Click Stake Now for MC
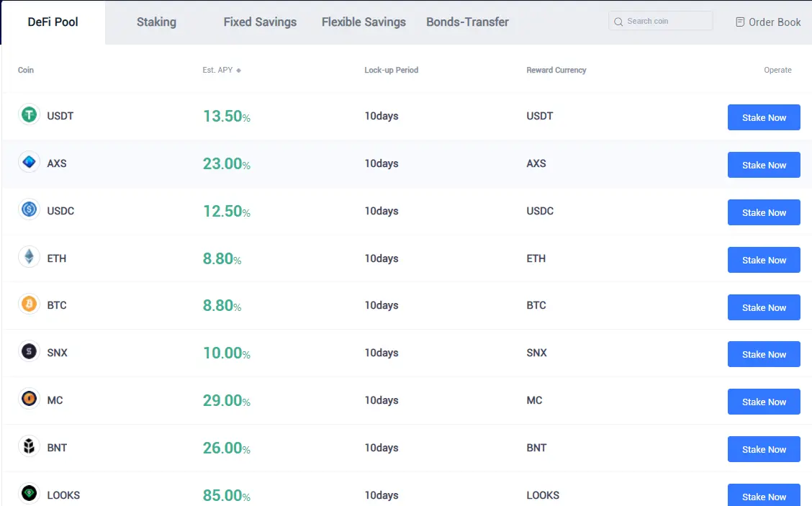The width and height of the screenshot is (812, 506). 764,402
